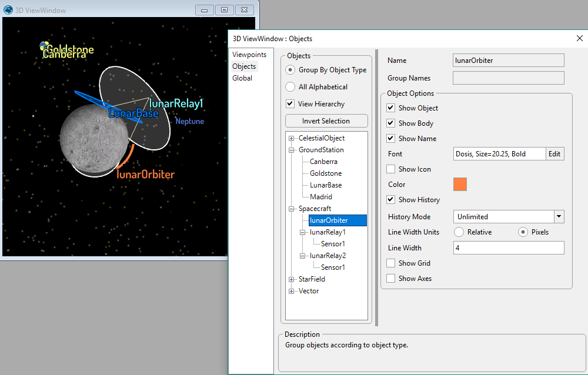
Task: Select lunarOrbiter in the object tree
Action: coord(338,220)
